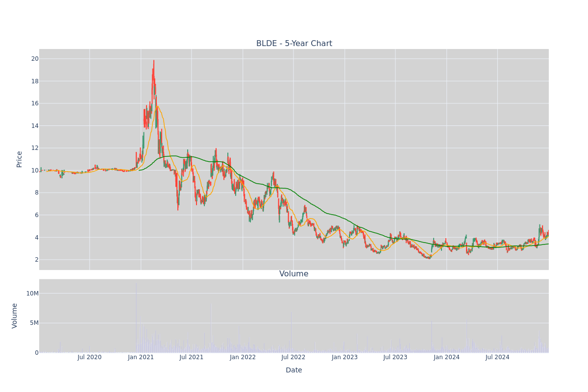
Task: Click the 0 volume tick label
Action: click(37, 353)
